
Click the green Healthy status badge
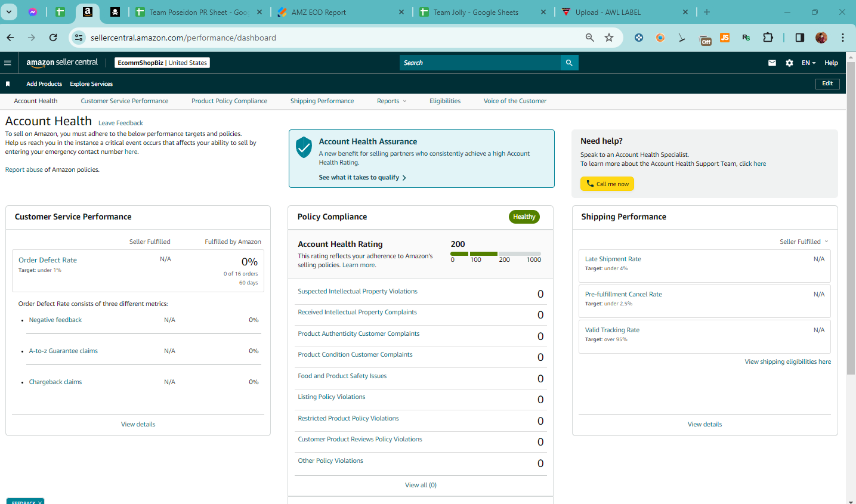[x=524, y=217]
